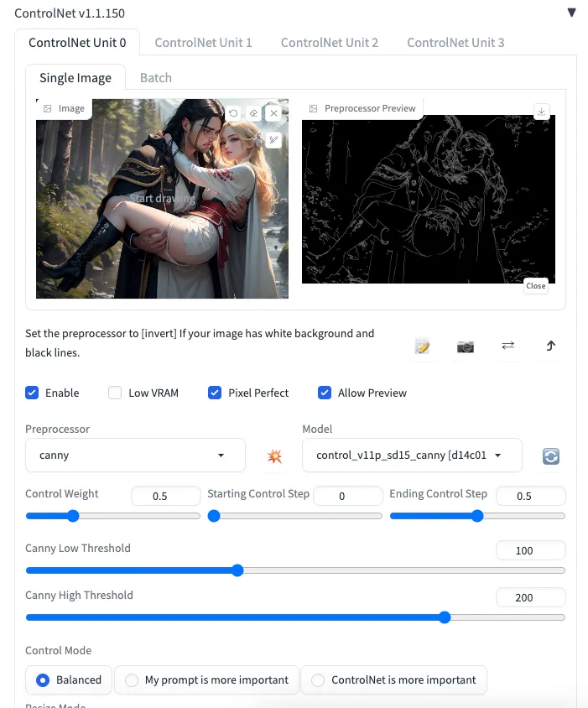Adjust the Control Weight slider

pos(113,516)
